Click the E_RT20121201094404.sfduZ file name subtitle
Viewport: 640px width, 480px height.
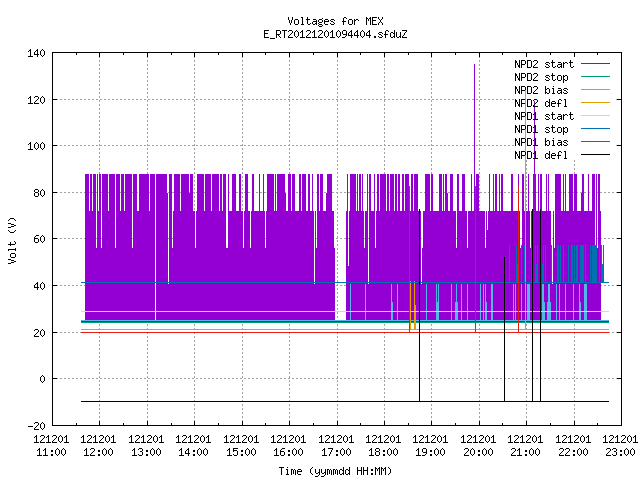pos(335,34)
